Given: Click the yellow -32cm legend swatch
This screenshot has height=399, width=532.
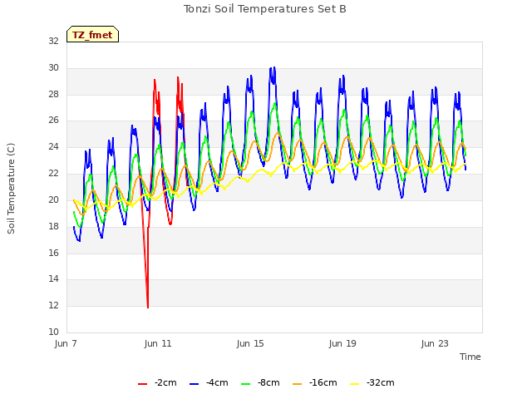Looking at the screenshot, I should tap(354, 384).
